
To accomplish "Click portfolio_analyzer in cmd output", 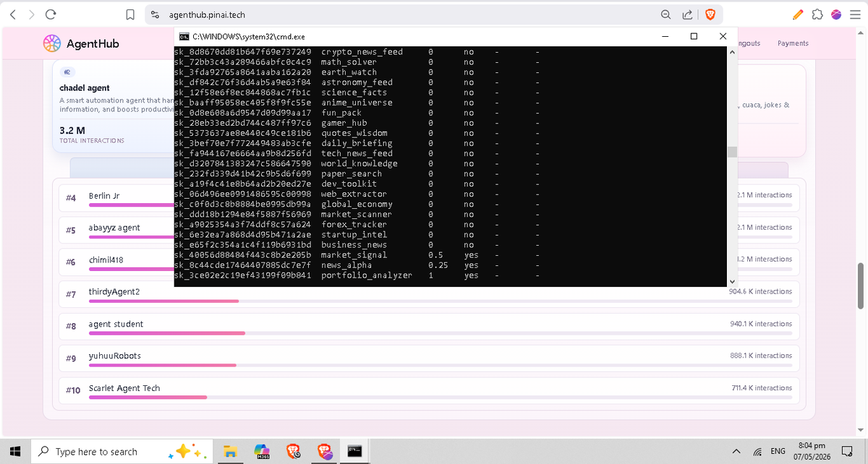I will point(367,275).
